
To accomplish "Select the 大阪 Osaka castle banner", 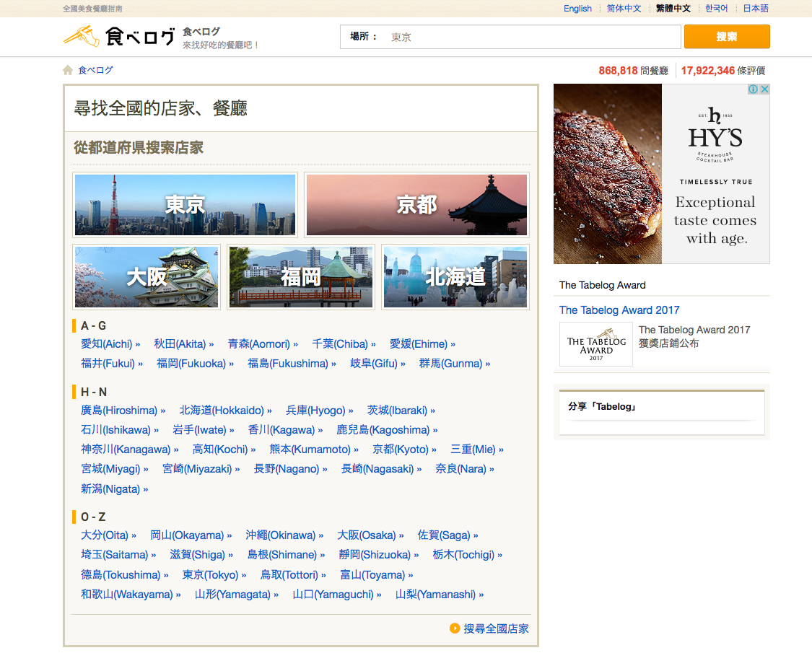I will click(x=147, y=277).
